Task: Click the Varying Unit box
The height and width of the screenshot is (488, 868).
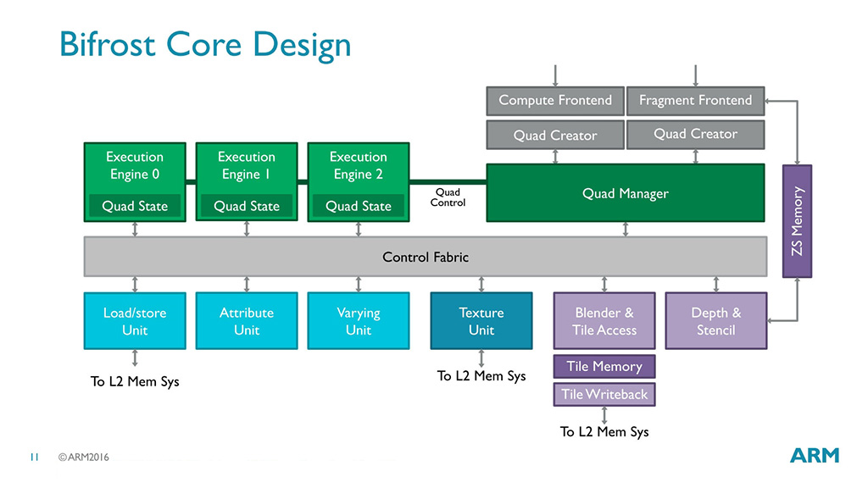Action: tap(359, 321)
